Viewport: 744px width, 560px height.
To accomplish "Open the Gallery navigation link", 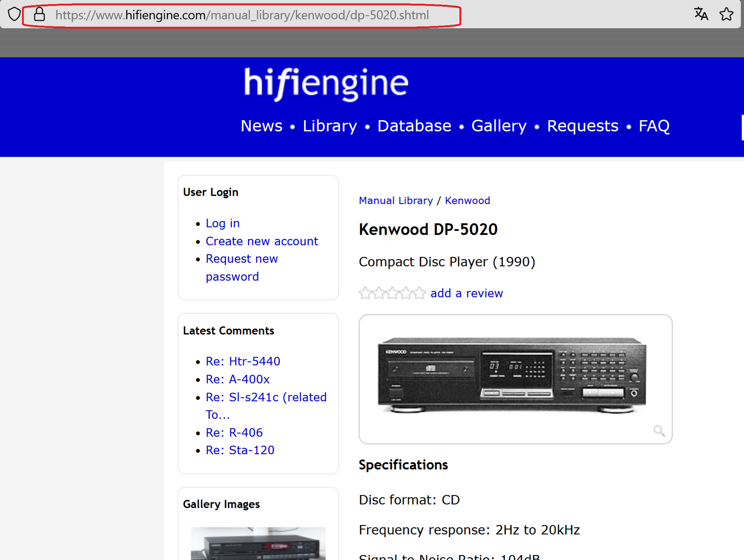I will pyautogui.click(x=499, y=126).
